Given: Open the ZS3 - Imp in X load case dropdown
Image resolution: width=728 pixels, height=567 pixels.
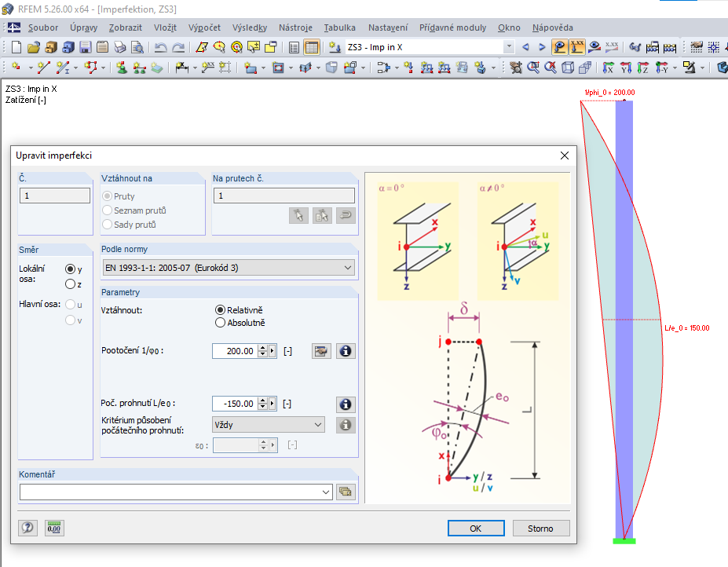Looking at the screenshot, I should 510,47.
